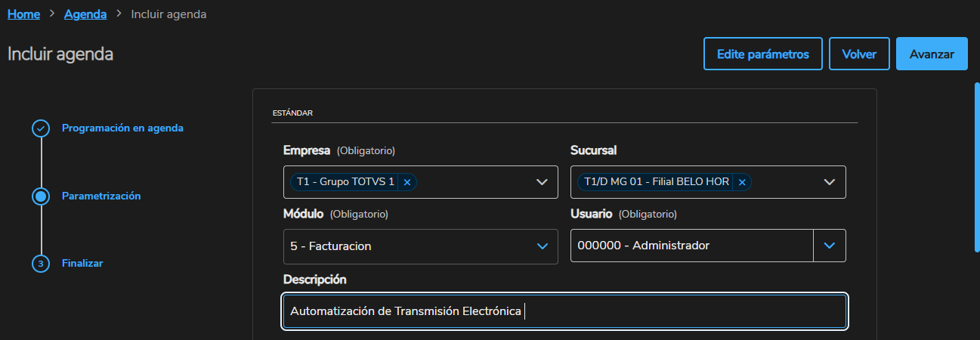980x340 pixels.
Task: Click the Edite parámetros button
Action: (x=762, y=54)
